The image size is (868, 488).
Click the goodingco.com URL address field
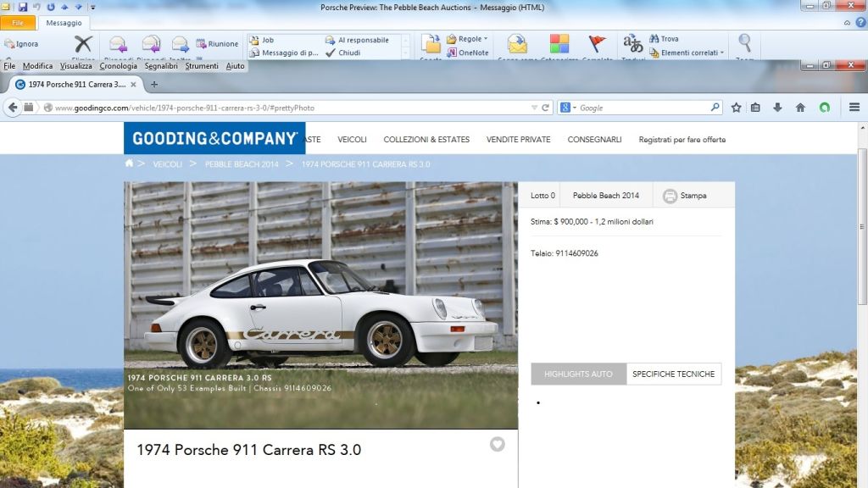coord(288,108)
